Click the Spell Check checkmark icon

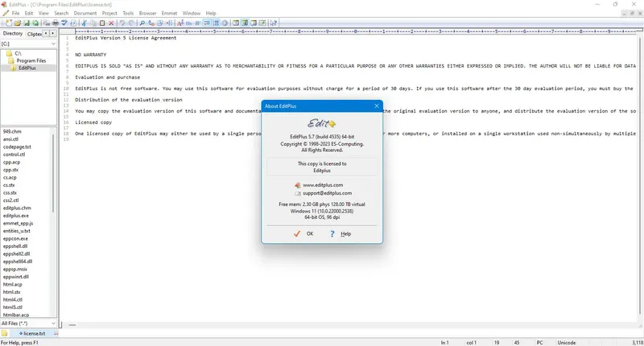point(64,23)
